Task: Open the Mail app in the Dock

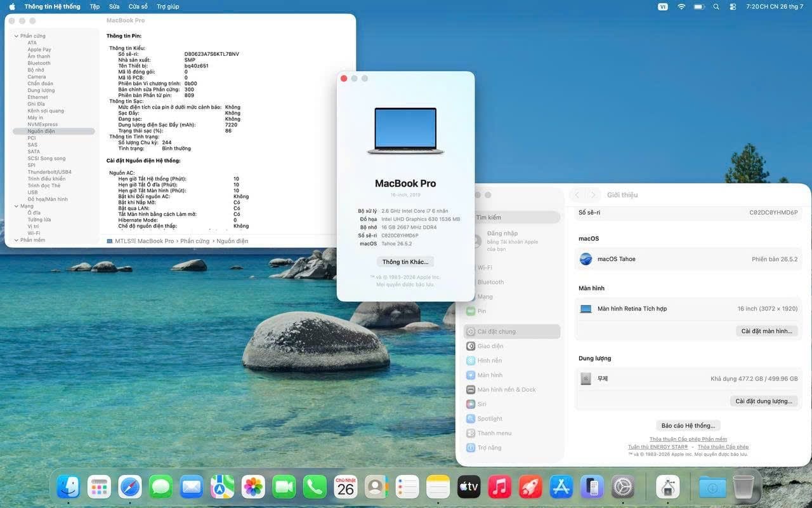Action: click(x=192, y=487)
